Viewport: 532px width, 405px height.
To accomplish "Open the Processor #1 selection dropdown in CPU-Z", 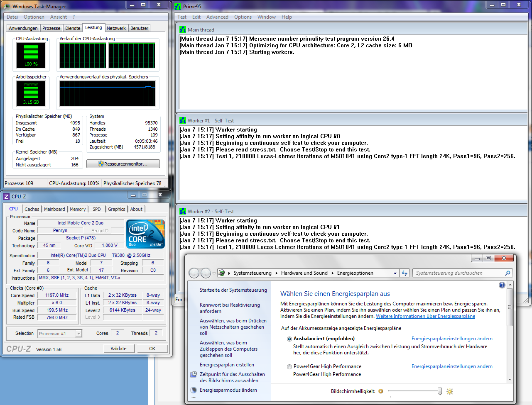I will [x=79, y=334].
